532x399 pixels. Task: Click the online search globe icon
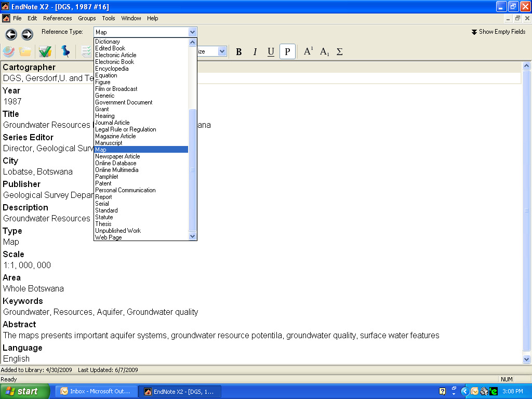coord(9,51)
